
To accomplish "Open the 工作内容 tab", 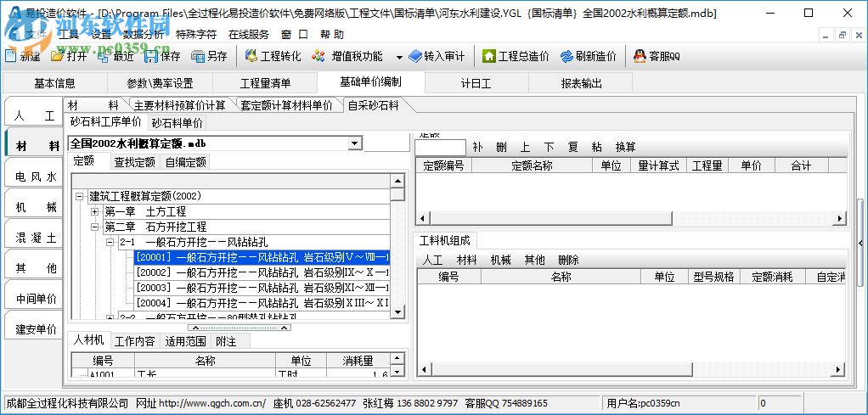I will pyautogui.click(x=135, y=341).
